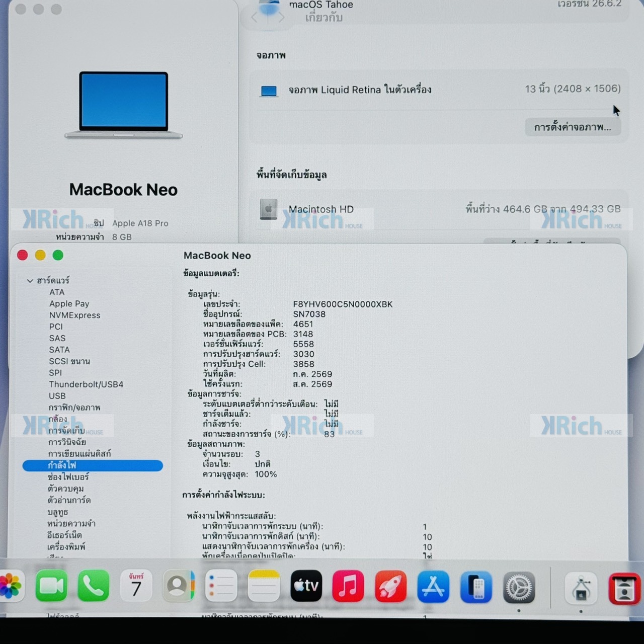Viewport: 644px width, 644px height.
Task: Select ช่องไฟเบอร์ fibre channel item
Action: (68, 477)
